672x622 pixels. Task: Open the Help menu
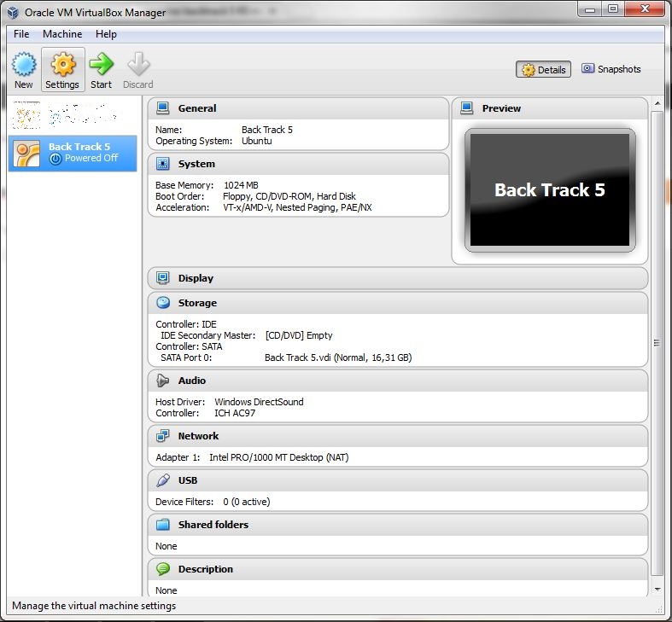click(x=106, y=34)
